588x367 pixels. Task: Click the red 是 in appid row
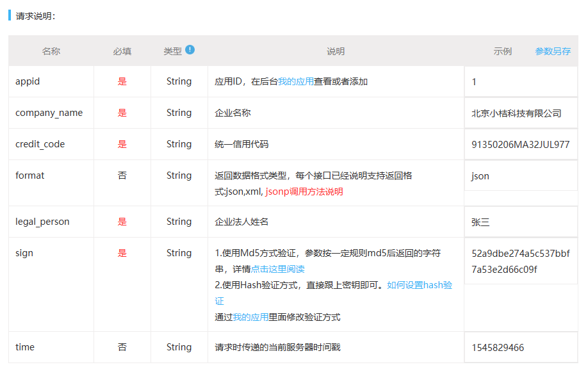click(x=122, y=81)
